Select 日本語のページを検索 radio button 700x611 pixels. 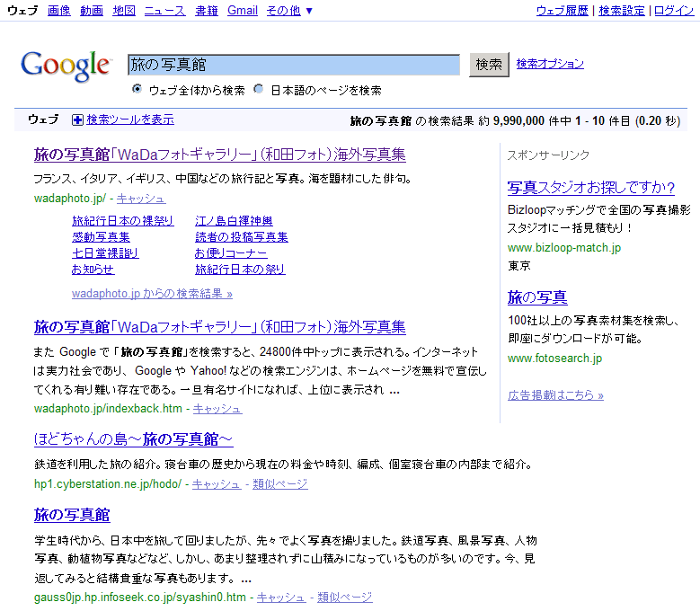pyautogui.click(x=259, y=89)
